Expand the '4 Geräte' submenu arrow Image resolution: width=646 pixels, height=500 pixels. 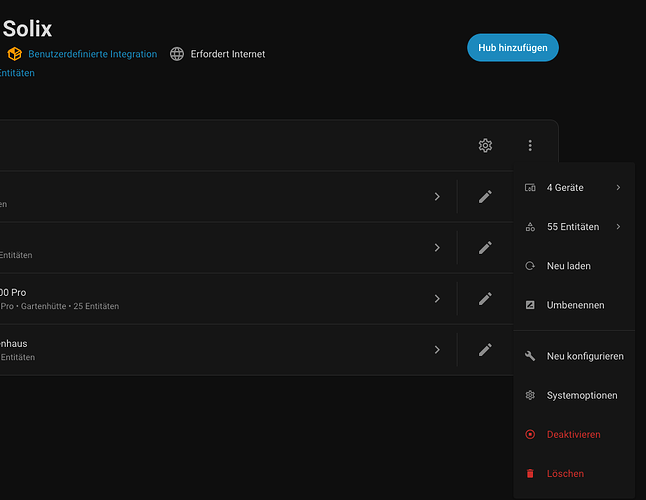pos(618,188)
